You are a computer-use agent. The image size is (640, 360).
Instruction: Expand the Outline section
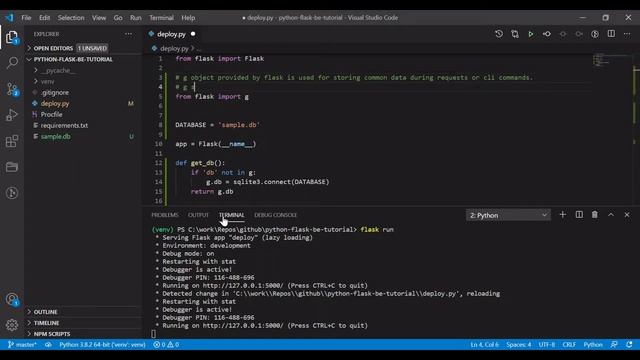45,312
